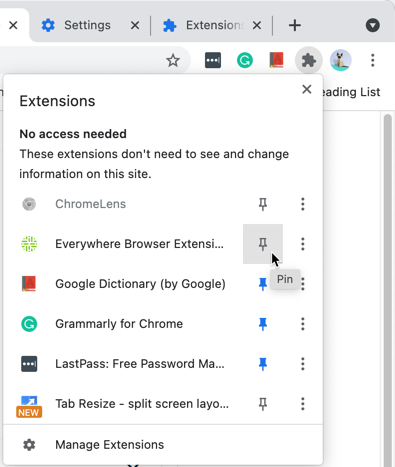Open a new tab with the plus button

coord(295,25)
